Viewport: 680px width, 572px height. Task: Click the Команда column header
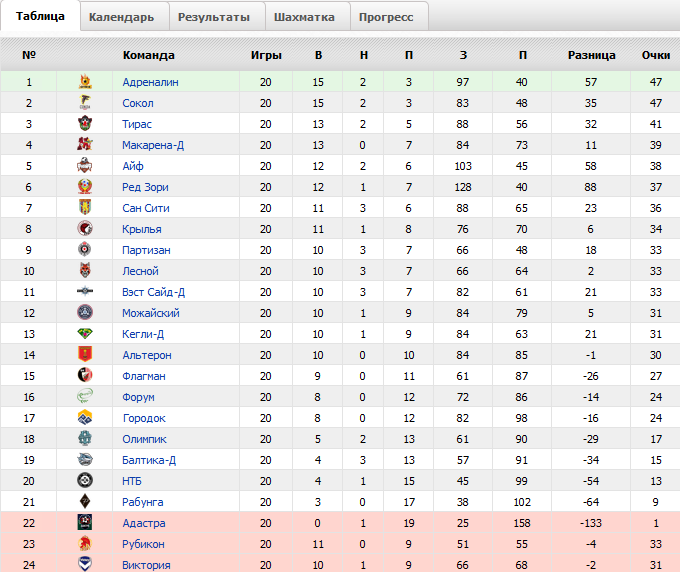(149, 55)
